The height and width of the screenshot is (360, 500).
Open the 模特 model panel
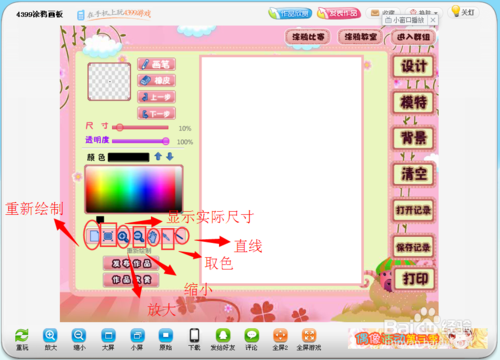(x=414, y=102)
